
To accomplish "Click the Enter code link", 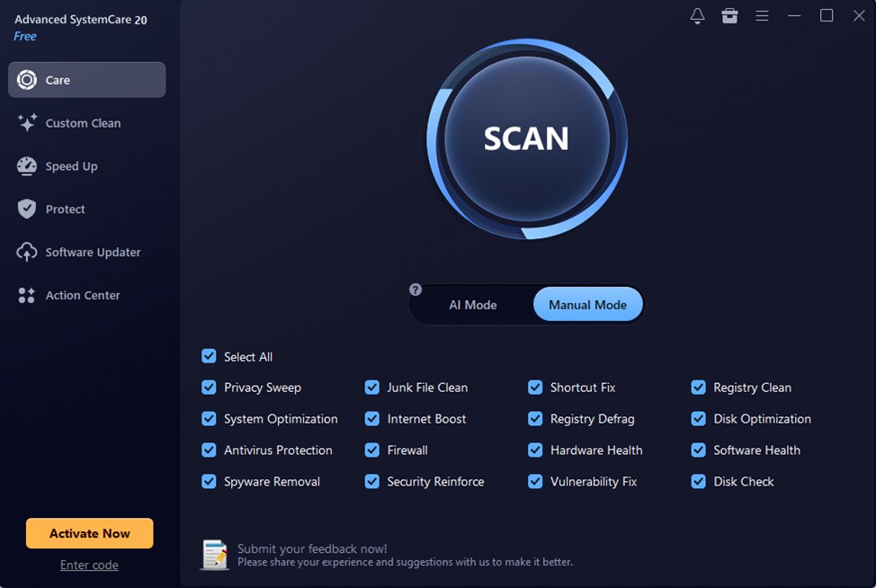I will (x=89, y=565).
